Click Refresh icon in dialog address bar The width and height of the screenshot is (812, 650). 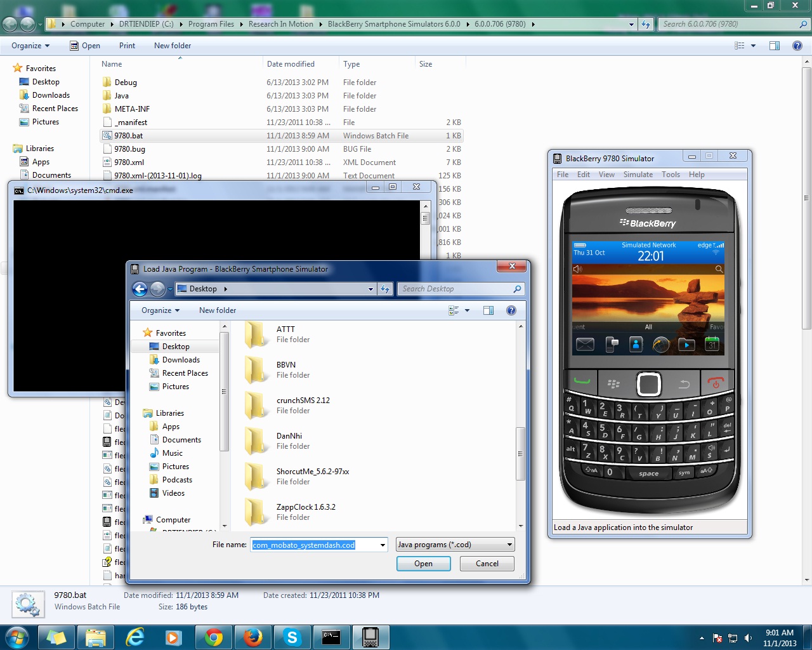click(x=385, y=289)
